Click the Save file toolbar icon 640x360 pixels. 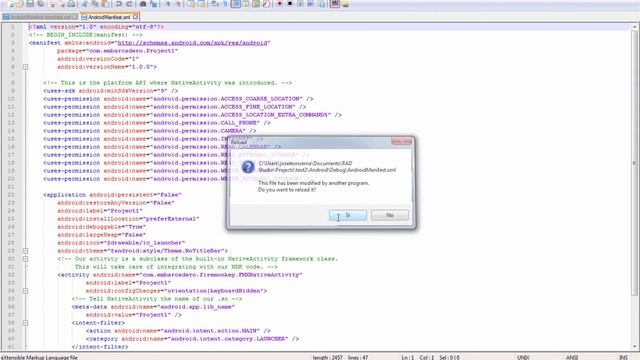pos(30,4)
